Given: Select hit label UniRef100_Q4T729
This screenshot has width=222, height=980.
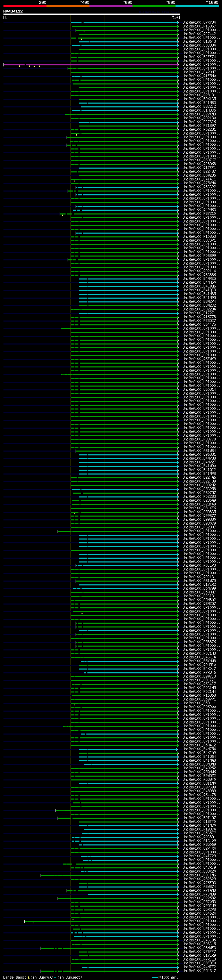Looking at the screenshot, I should pos(199,856).
